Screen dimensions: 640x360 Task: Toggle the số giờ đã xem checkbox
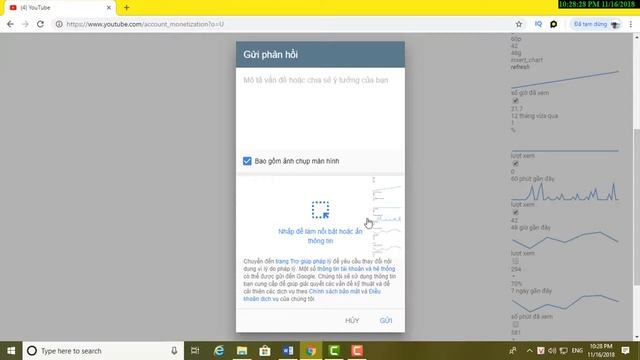pyautogui.click(x=516, y=100)
